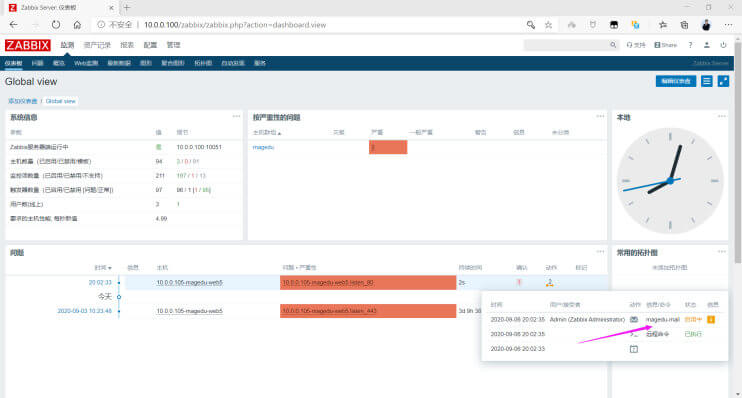Open Zabbix help question mark icon
The width and height of the screenshot is (742, 398).
coord(690,45)
